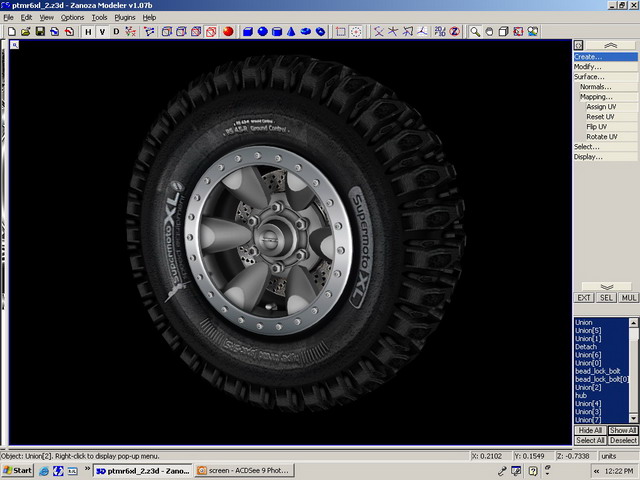The width and height of the screenshot is (640, 480).
Task: Select bead_lock_bolt in the object list
Action: click(x=599, y=371)
